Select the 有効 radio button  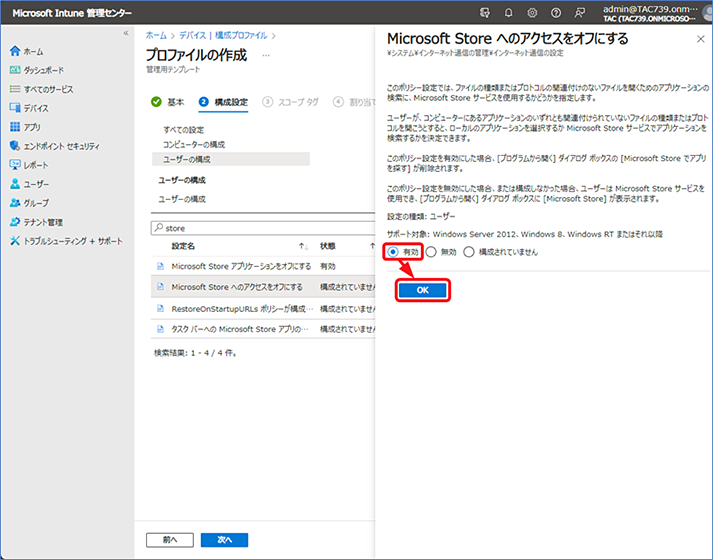pos(393,251)
